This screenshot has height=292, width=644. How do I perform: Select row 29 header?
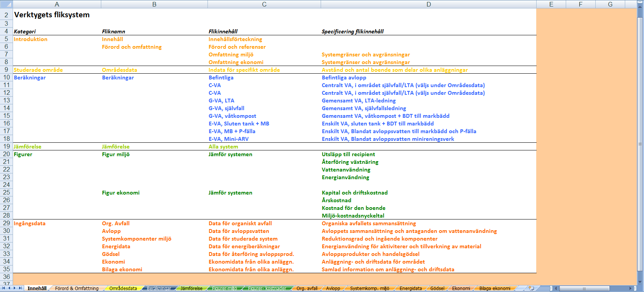pos(6,223)
